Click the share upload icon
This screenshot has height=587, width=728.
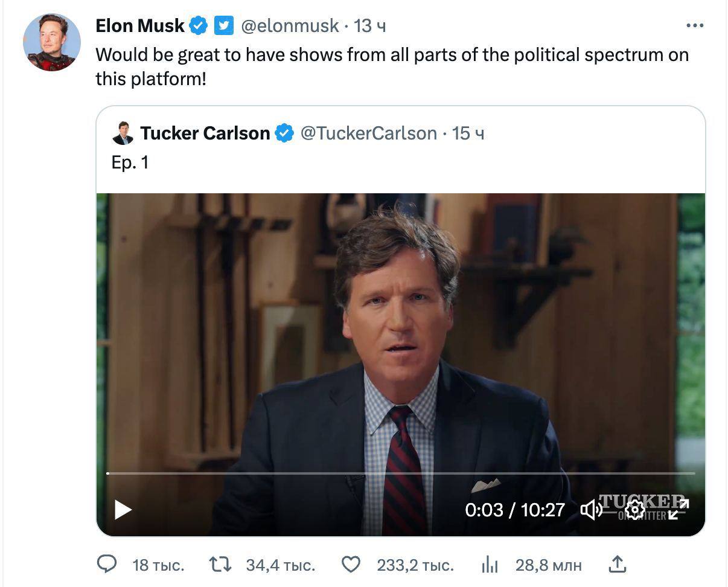[x=616, y=565]
